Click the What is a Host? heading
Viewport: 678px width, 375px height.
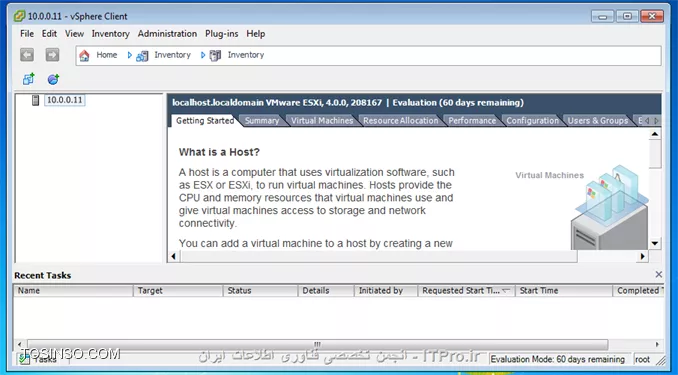(x=219, y=152)
